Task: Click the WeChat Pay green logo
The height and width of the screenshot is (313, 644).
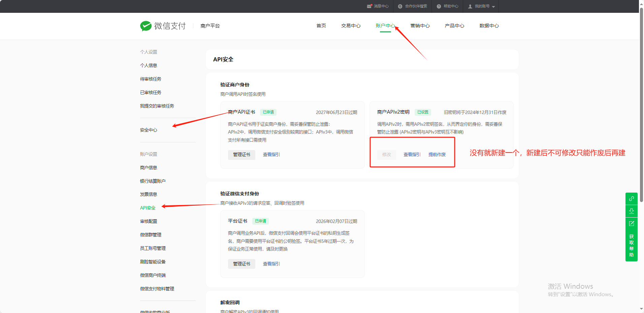Action: (x=146, y=26)
